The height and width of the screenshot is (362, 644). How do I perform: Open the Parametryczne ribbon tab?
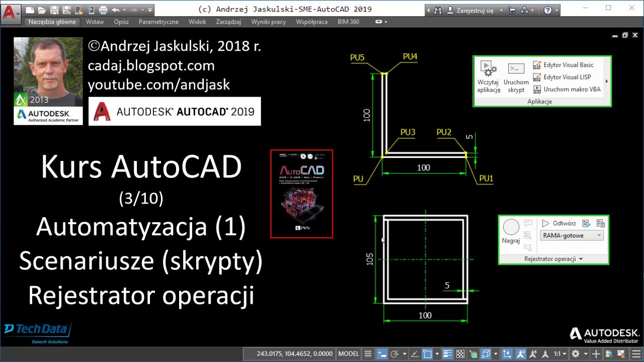(x=158, y=22)
